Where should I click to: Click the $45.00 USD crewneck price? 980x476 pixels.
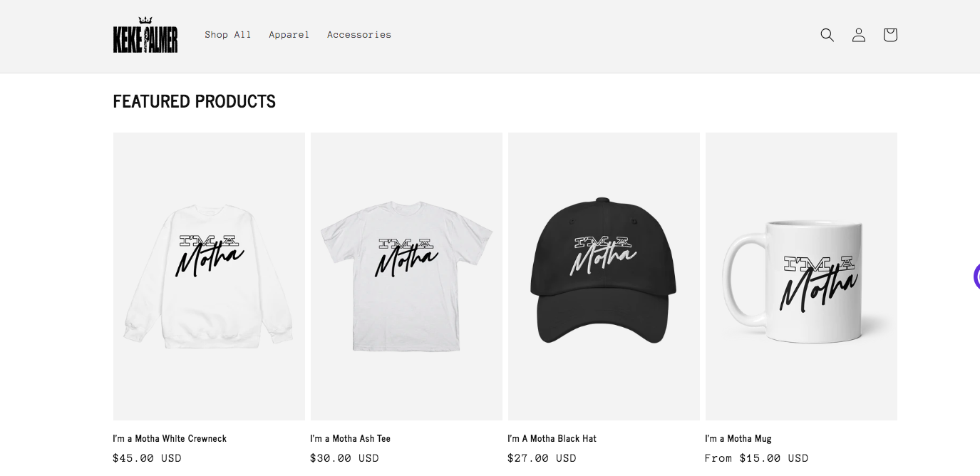pos(148,458)
